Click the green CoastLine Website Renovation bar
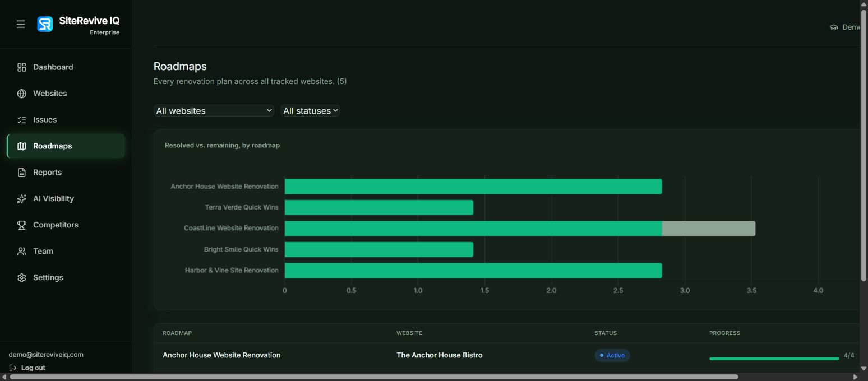 coord(473,229)
